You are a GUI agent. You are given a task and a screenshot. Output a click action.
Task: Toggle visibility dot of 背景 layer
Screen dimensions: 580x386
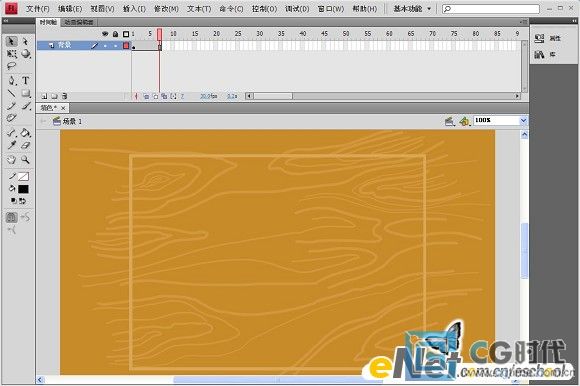[105, 45]
